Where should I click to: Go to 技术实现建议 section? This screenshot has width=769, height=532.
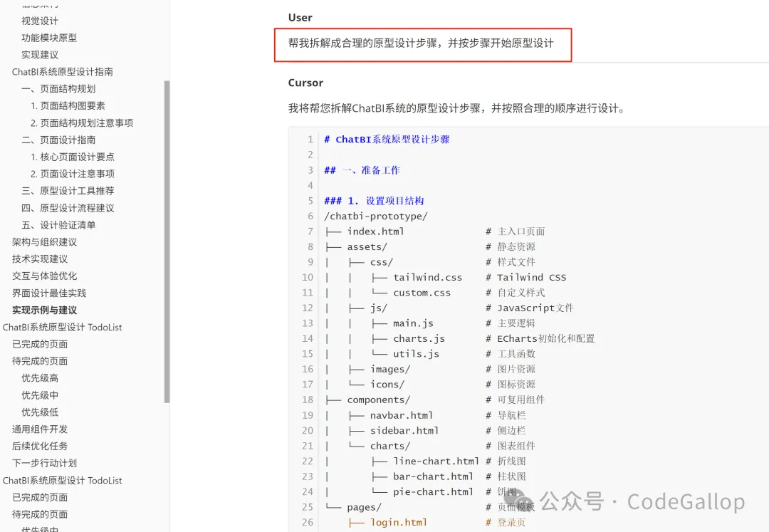click(x=40, y=259)
